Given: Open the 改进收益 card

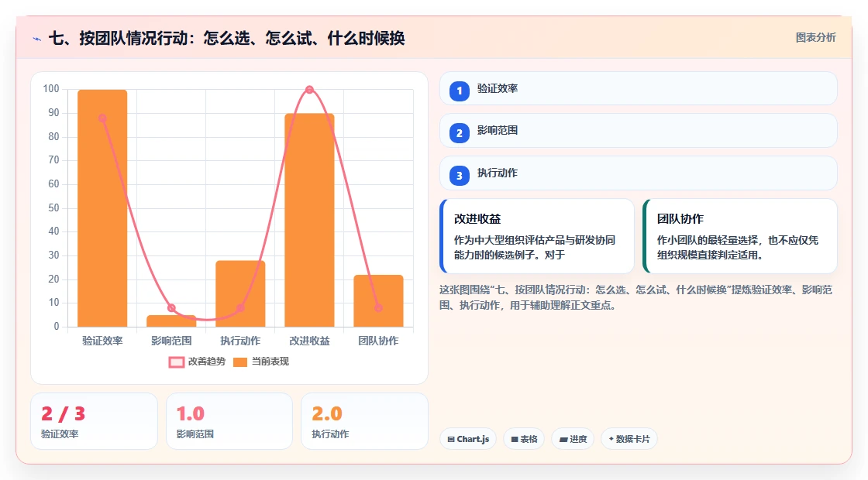Looking at the screenshot, I should click(x=537, y=236).
